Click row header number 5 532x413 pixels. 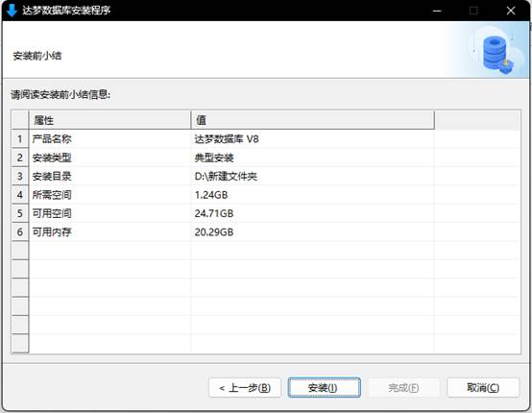pyautogui.click(x=20, y=213)
